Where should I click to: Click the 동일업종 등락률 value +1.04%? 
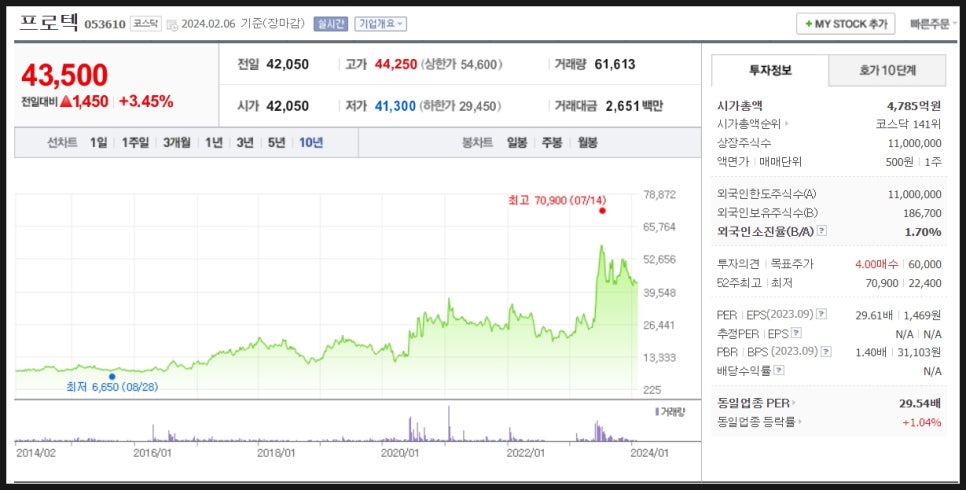pyautogui.click(x=922, y=422)
